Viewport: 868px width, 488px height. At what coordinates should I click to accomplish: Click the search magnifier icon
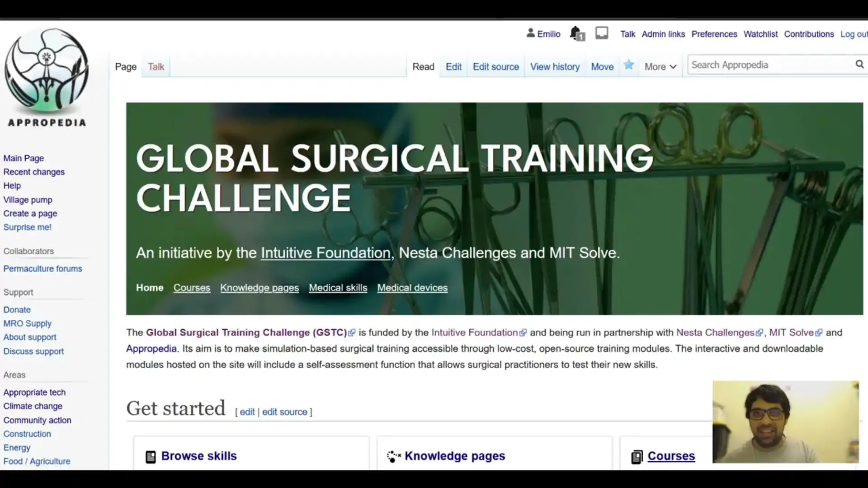point(859,65)
